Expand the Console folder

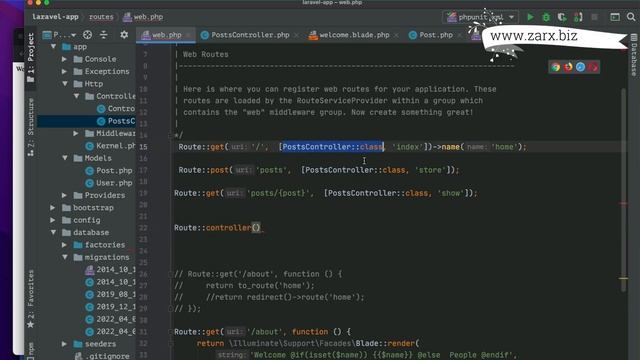[64, 59]
